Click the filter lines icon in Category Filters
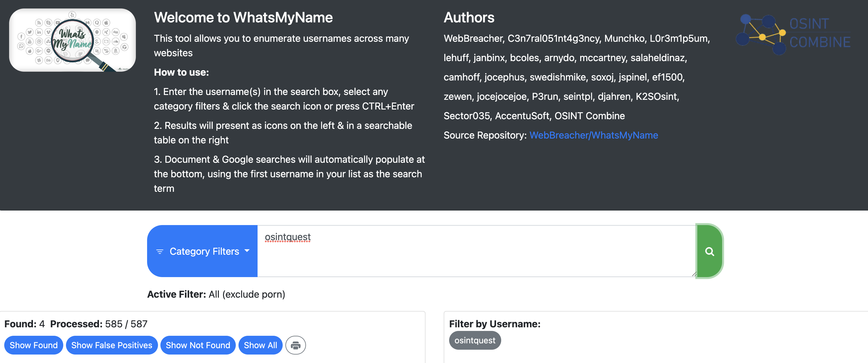Image resolution: width=868 pixels, height=363 pixels. click(160, 252)
